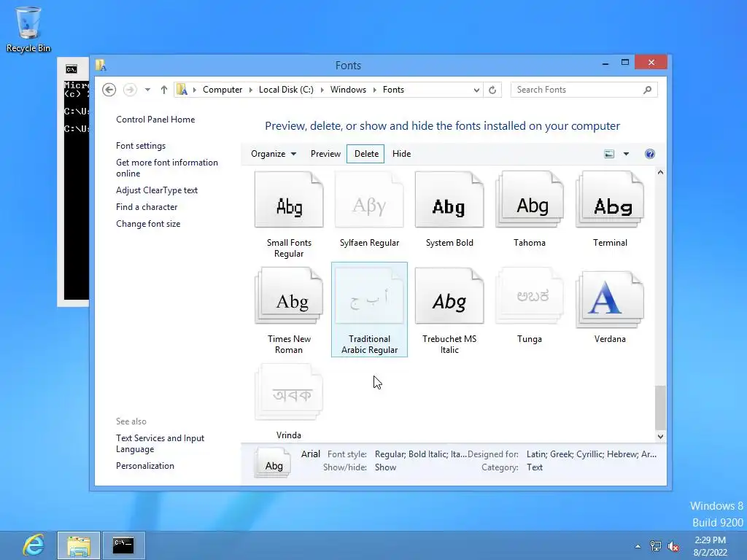Click Preview in the toolbar

[x=325, y=154]
